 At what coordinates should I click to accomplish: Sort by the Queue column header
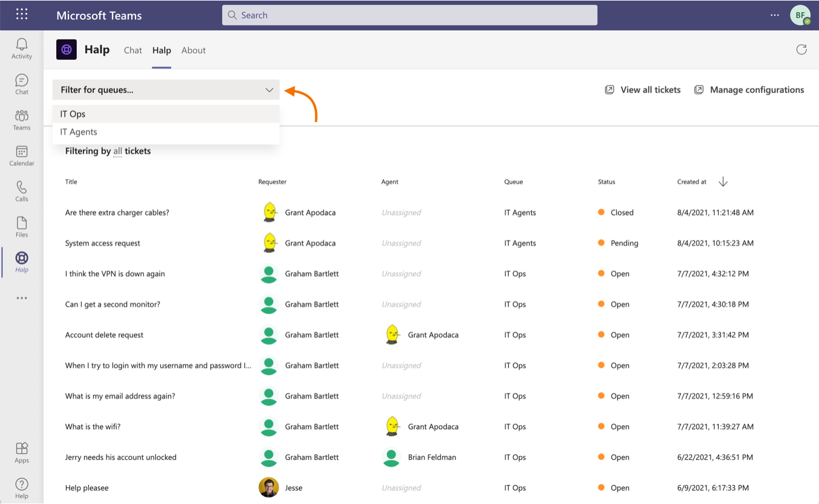point(514,182)
